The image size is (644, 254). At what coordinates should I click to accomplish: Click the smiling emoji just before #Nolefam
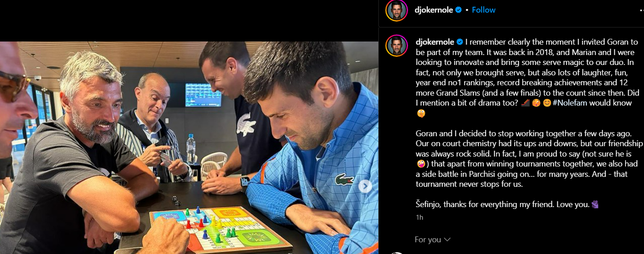(547, 103)
